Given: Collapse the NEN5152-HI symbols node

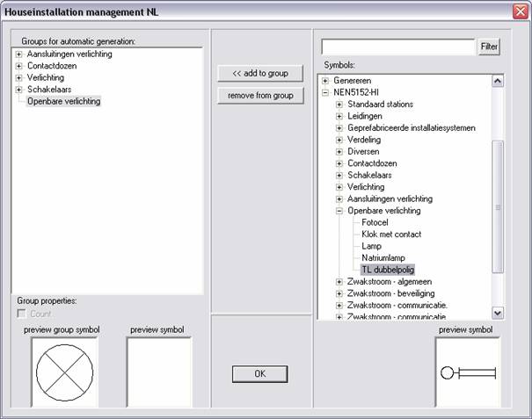Looking at the screenshot, I should pyautogui.click(x=325, y=92).
